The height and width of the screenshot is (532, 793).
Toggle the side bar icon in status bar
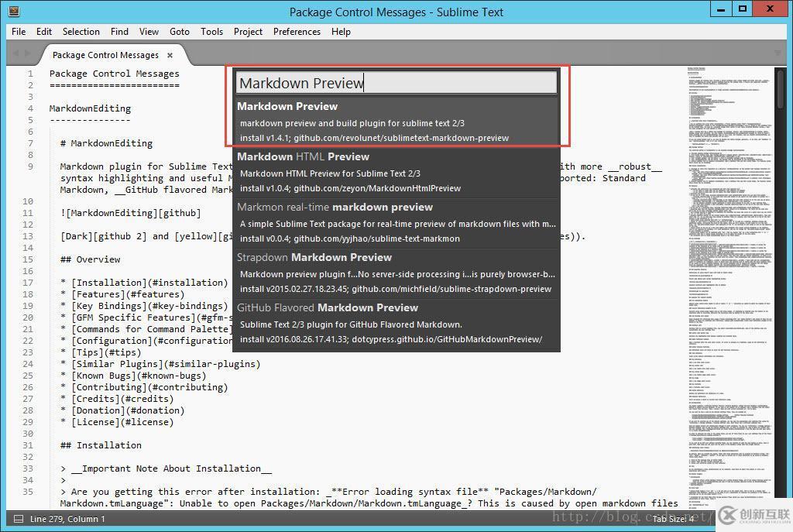click(19, 519)
